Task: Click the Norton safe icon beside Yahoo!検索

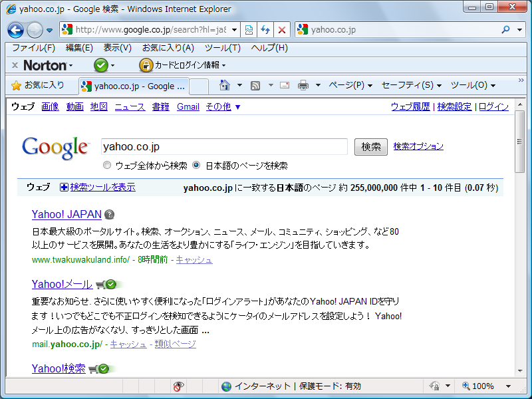Action: [x=104, y=369]
